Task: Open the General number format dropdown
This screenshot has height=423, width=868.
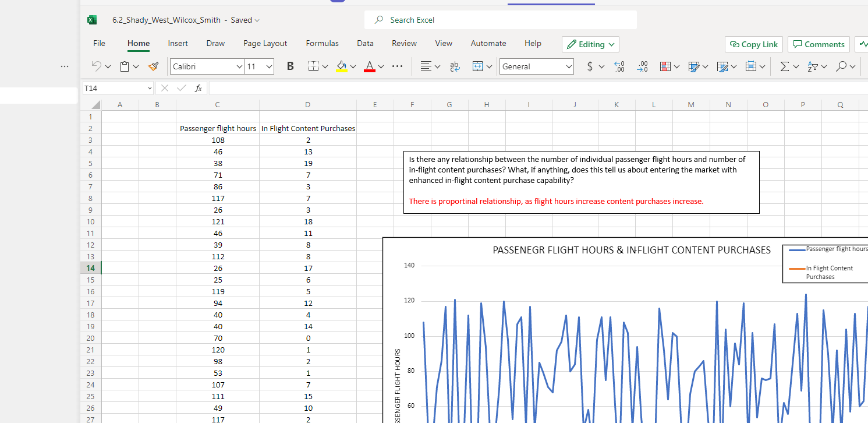Action: tap(536, 66)
